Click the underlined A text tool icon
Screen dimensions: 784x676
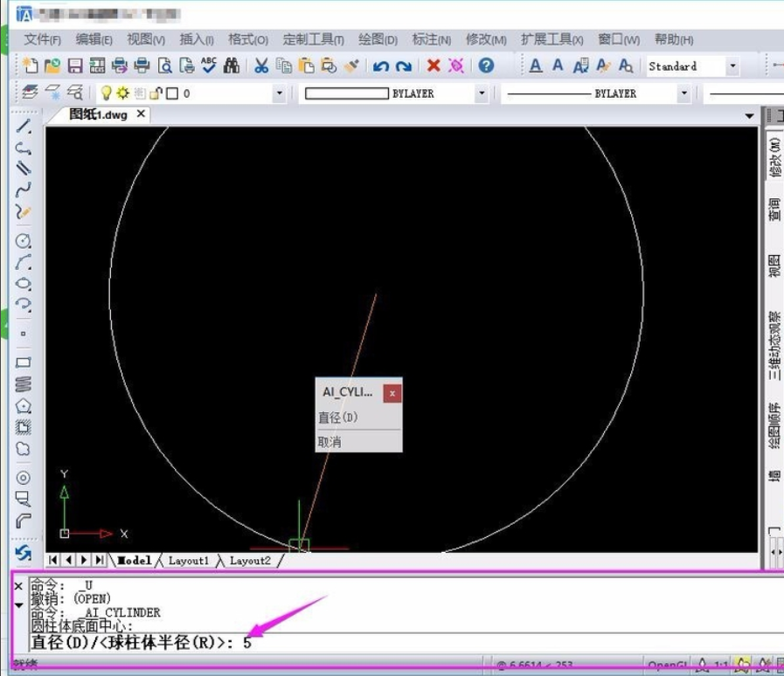tap(536, 66)
